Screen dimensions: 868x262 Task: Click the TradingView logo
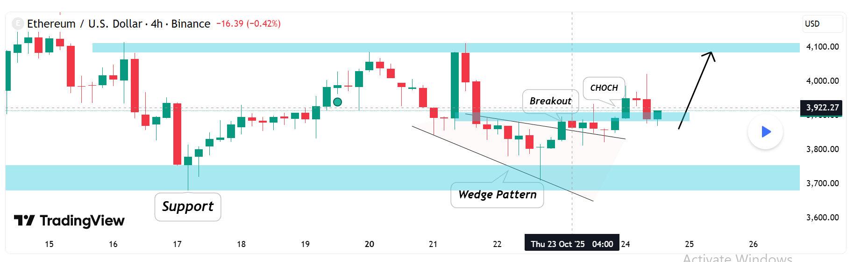pos(69,220)
